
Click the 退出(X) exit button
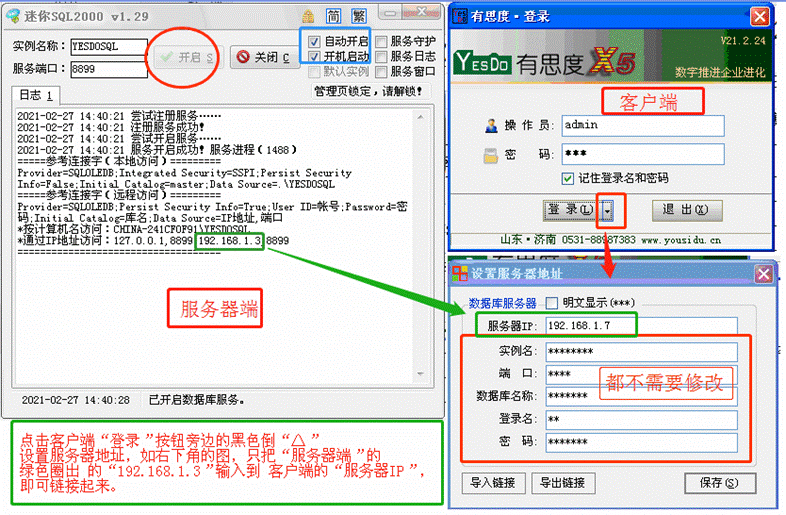pyautogui.click(x=687, y=211)
